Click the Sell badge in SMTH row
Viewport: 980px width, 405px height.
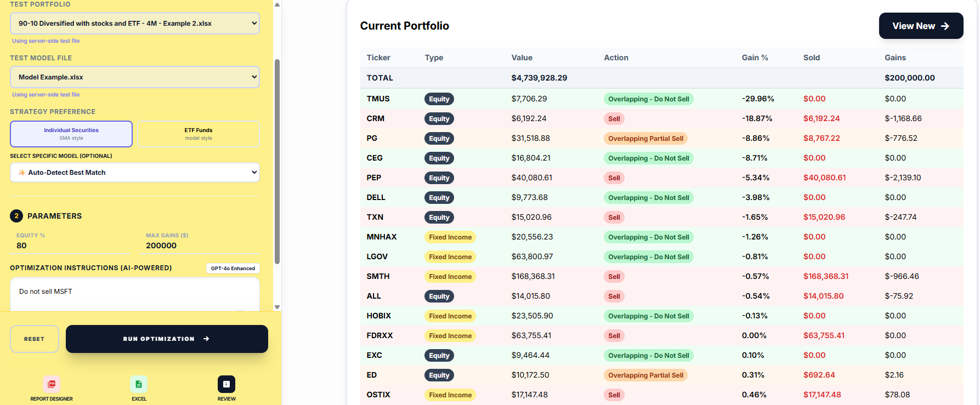[614, 277]
